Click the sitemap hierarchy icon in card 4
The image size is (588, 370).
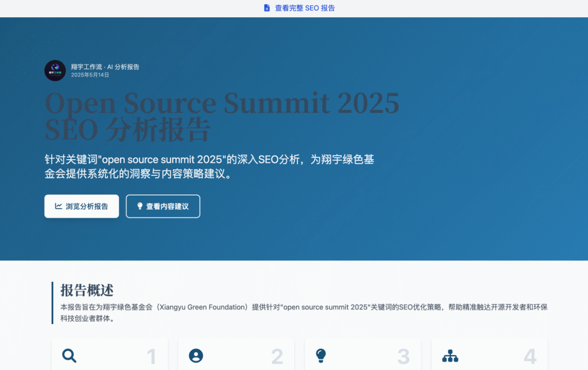pyautogui.click(x=450, y=356)
